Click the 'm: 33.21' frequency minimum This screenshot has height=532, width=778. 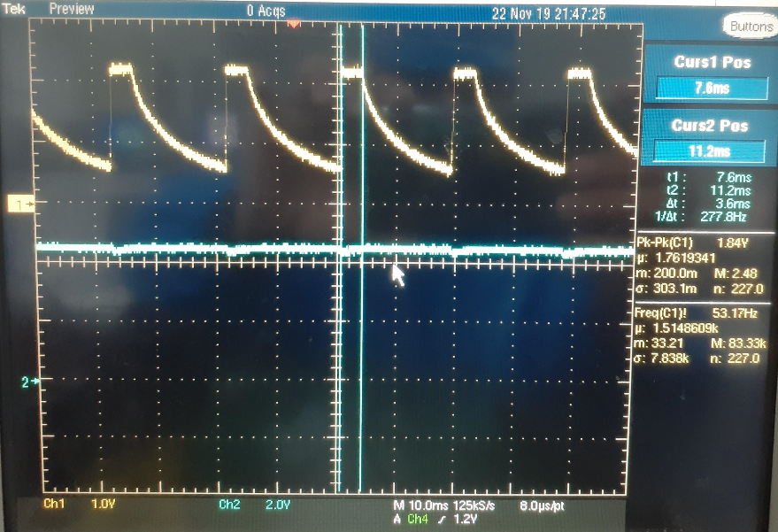click(659, 343)
